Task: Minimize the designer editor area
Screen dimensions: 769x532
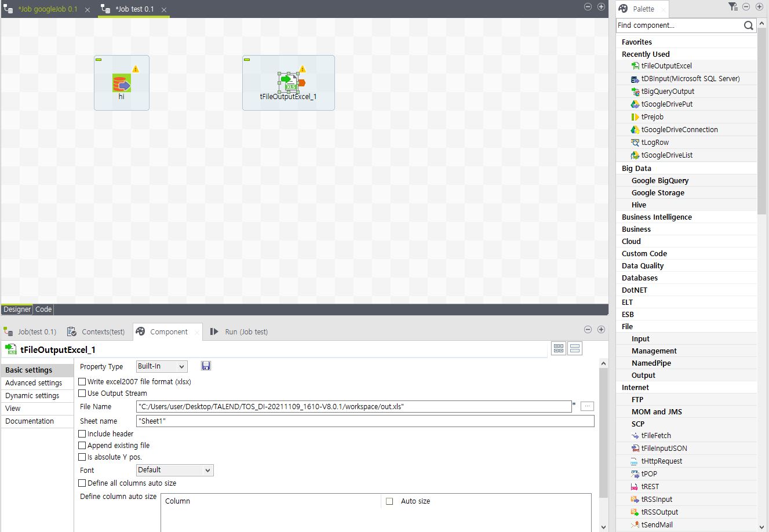Action: click(x=588, y=7)
